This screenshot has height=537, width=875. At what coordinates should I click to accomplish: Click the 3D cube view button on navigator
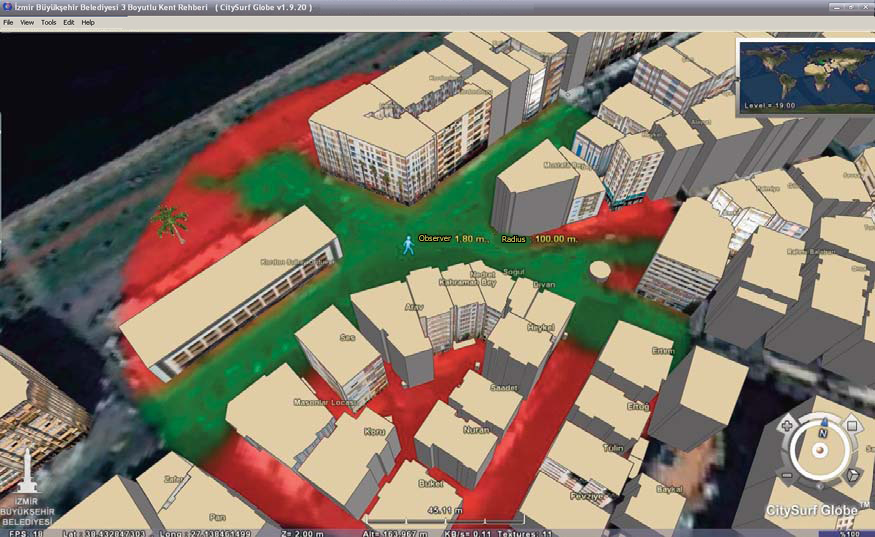[852, 476]
